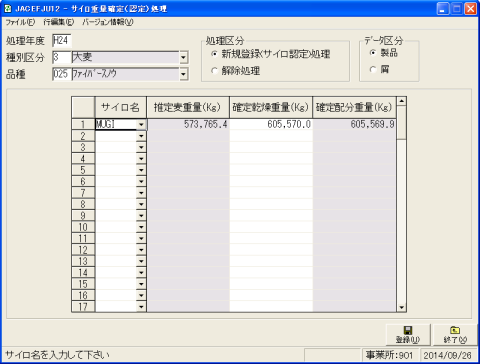This screenshot has width=480, height=364.
Task: Click the 種別区分 code field showing 3
Action: pyautogui.click(x=62, y=57)
